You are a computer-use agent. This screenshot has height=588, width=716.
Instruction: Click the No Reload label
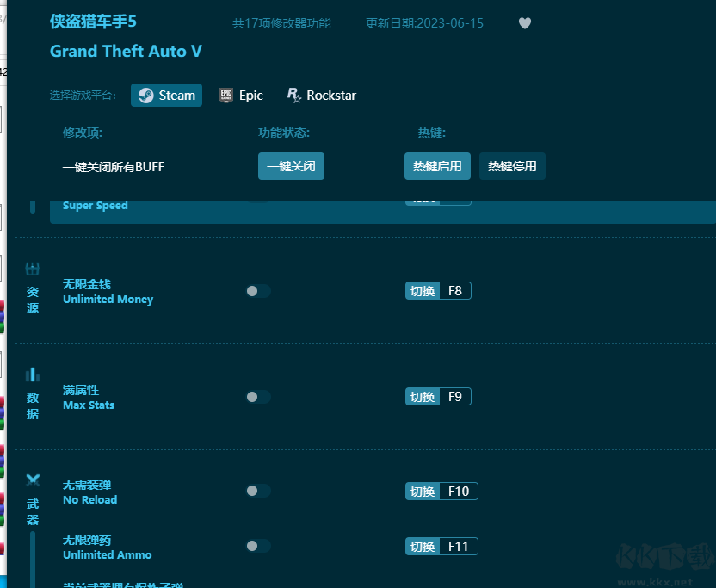[90, 500]
